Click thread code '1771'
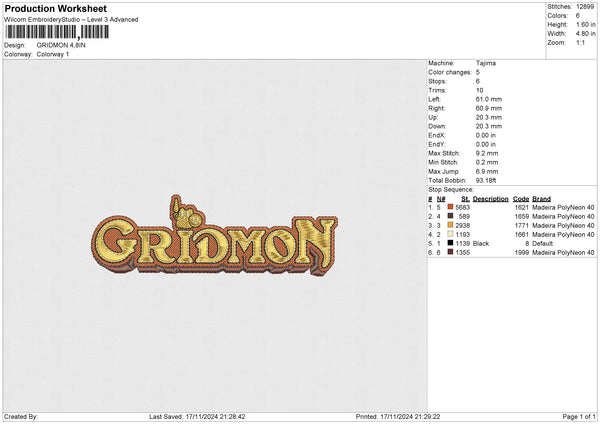 [522, 225]
